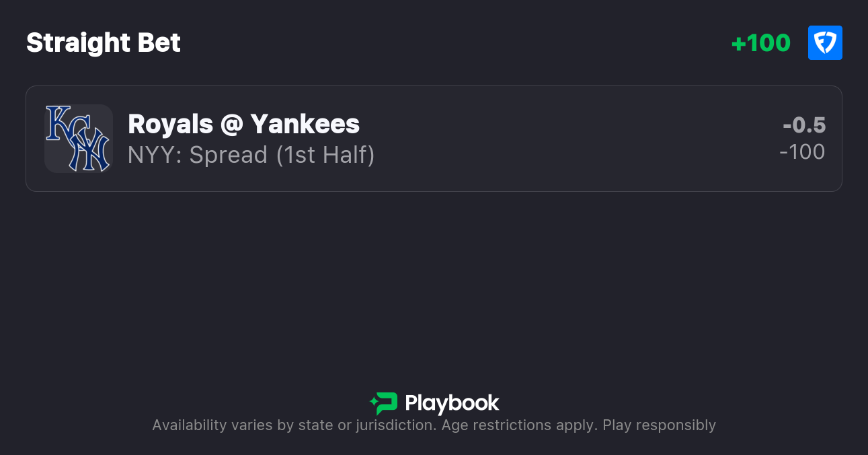868x455 pixels.
Task: Click the -100 odds under spread
Action: 802,152
